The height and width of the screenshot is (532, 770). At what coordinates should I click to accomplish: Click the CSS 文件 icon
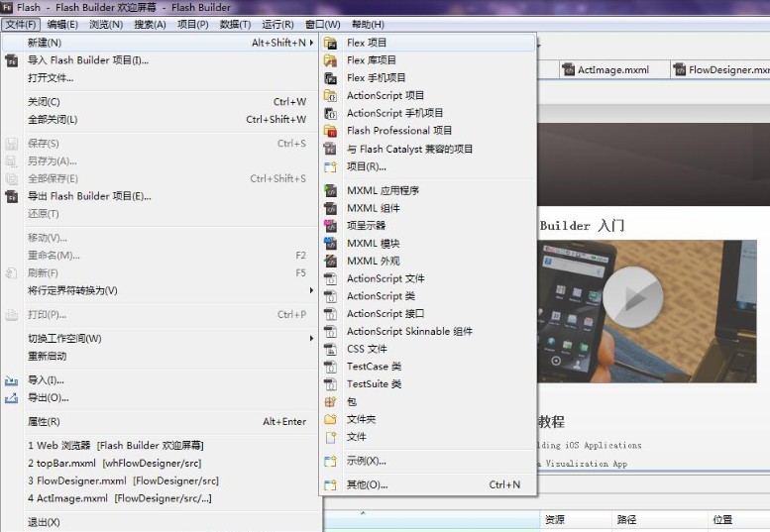[331, 349]
